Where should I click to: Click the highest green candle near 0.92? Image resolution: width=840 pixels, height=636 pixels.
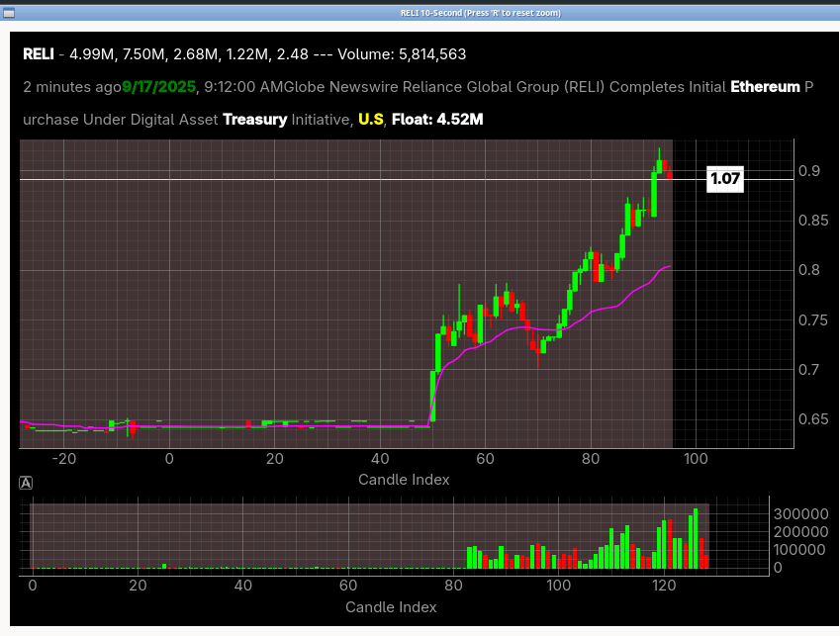659,166
